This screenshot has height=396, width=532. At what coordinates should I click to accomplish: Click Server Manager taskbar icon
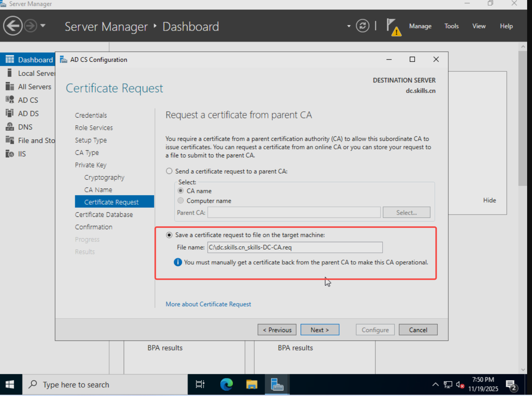[277, 385]
